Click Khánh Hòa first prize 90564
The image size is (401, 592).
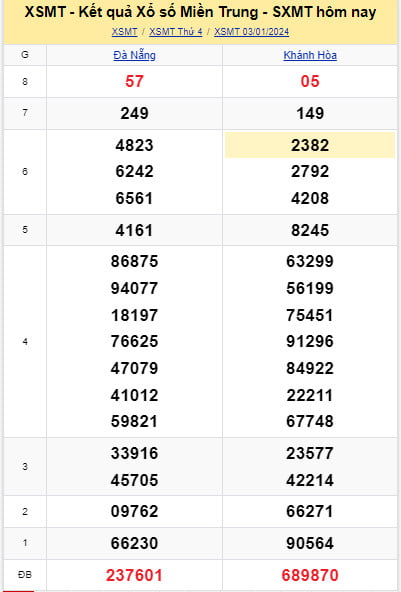coord(310,543)
